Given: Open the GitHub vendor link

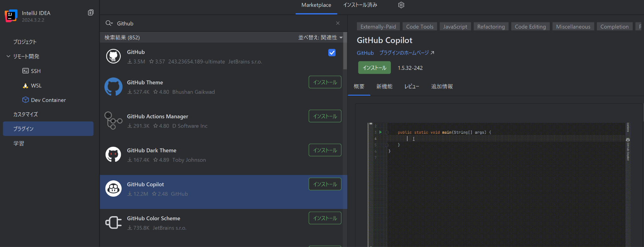Looking at the screenshot, I should tap(365, 53).
